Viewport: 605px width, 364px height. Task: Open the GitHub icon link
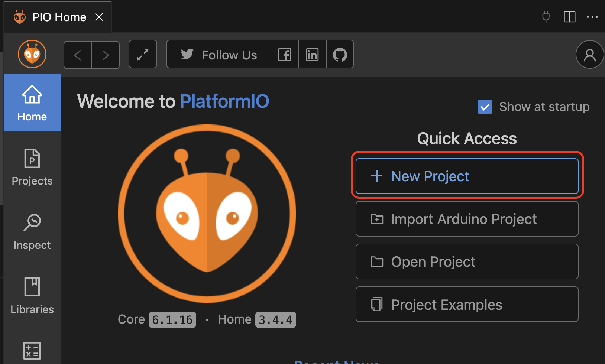(340, 55)
